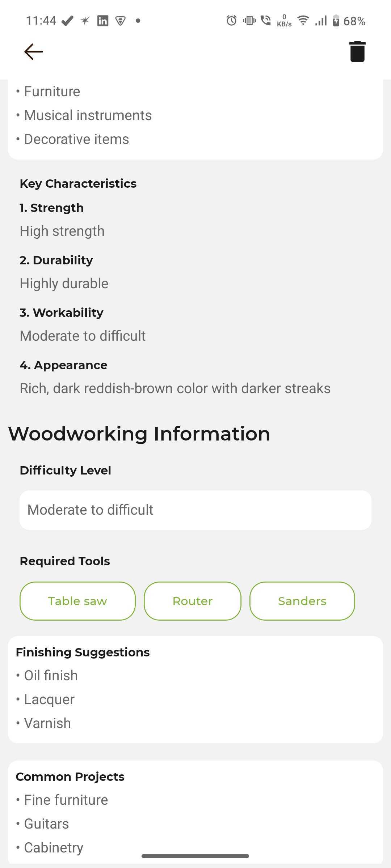Screen dimensions: 391x868
Task: Select the Table saw tool chip
Action: [x=77, y=601]
